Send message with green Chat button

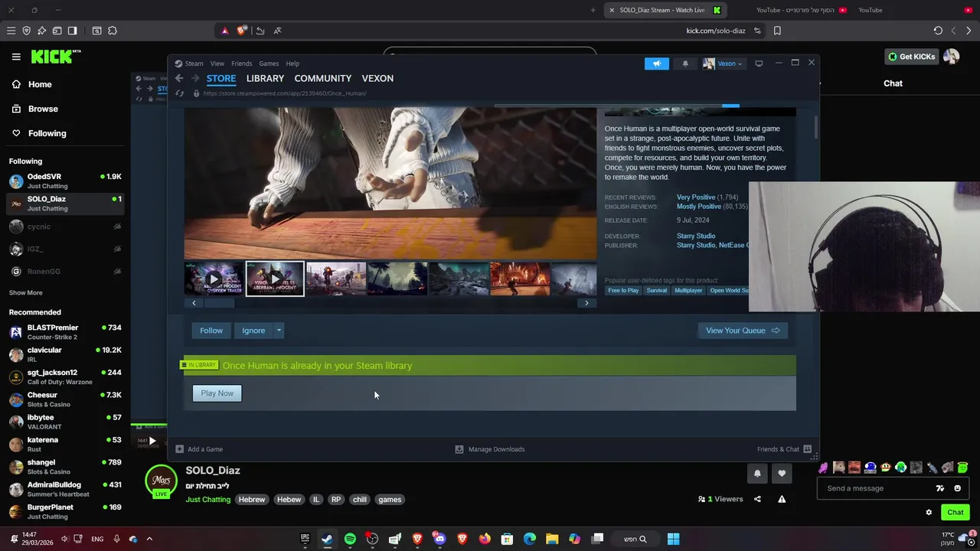pyautogui.click(x=955, y=513)
